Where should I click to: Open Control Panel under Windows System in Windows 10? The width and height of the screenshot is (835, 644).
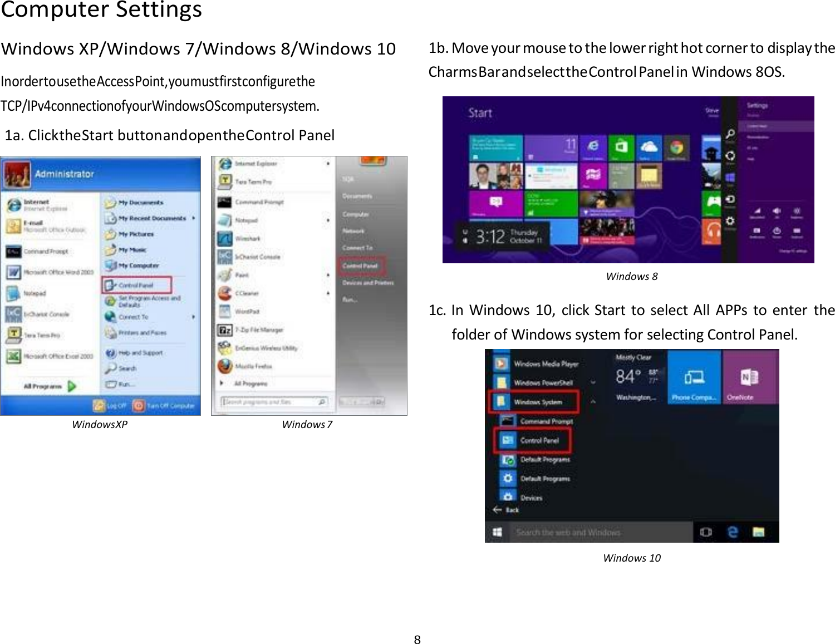(x=533, y=440)
